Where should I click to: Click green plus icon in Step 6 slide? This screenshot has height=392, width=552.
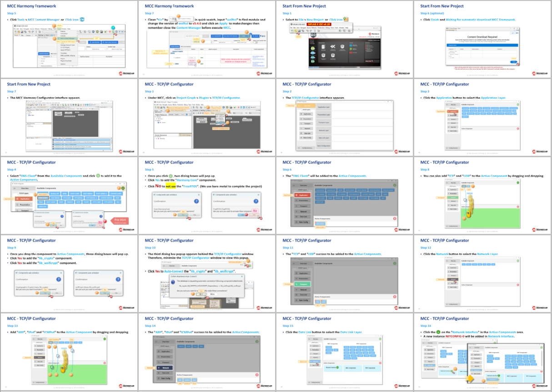tap(395, 185)
